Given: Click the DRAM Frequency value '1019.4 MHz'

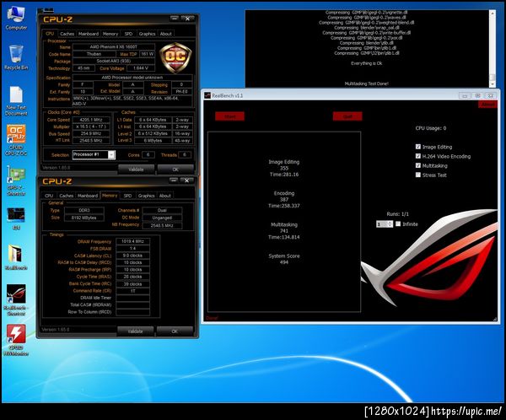Looking at the screenshot, I should 132,241.
